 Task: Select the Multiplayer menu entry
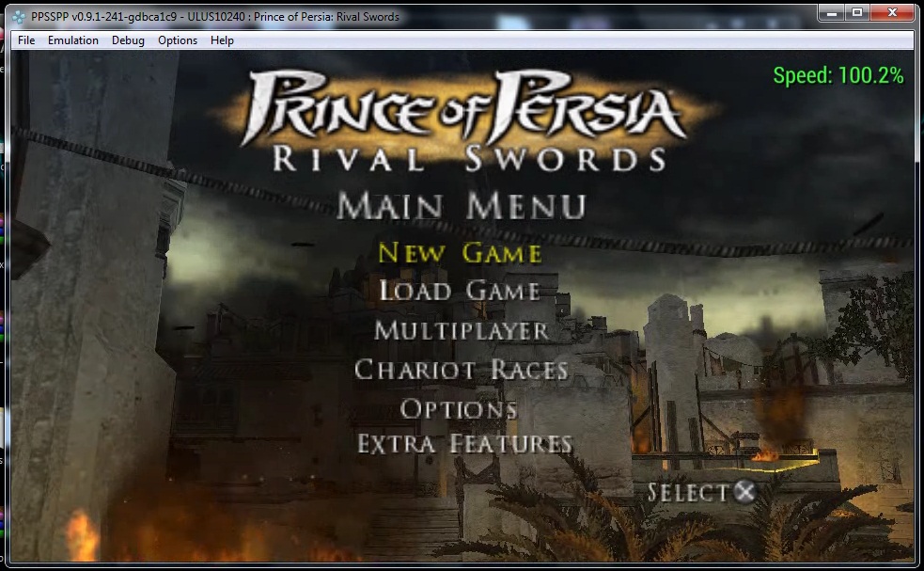pos(461,330)
